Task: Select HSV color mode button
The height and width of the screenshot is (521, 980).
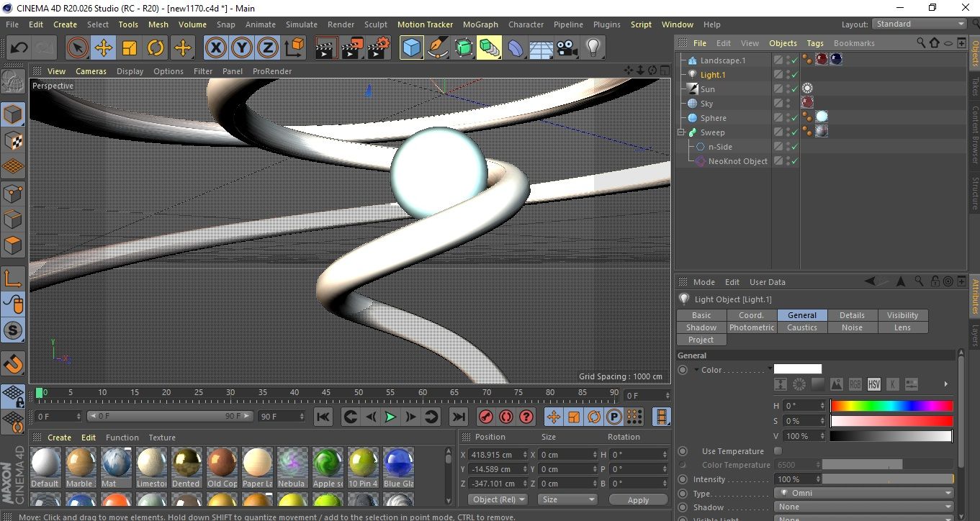Action: (x=873, y=384)
